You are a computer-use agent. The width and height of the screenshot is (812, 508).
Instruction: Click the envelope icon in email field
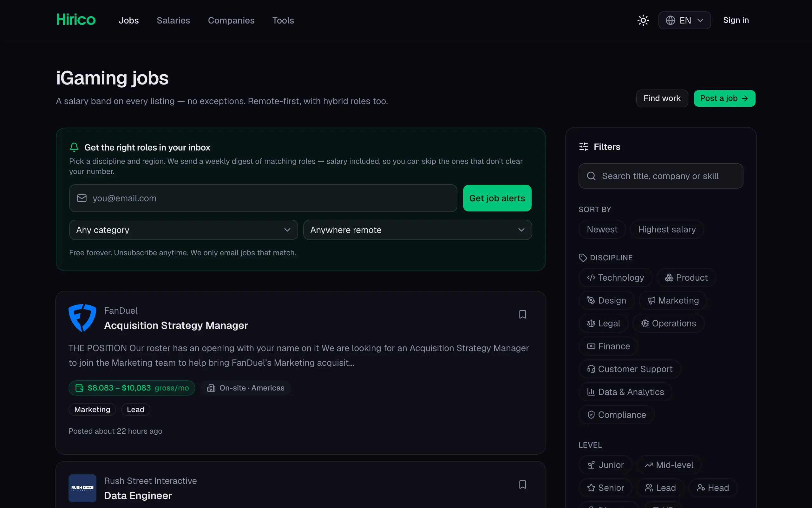coord(82,198)
